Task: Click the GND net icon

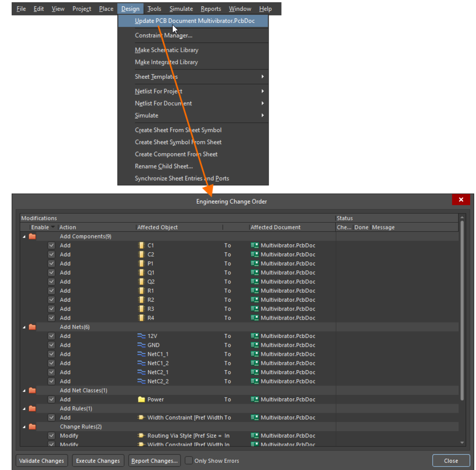Action: [x=142, y=345]
